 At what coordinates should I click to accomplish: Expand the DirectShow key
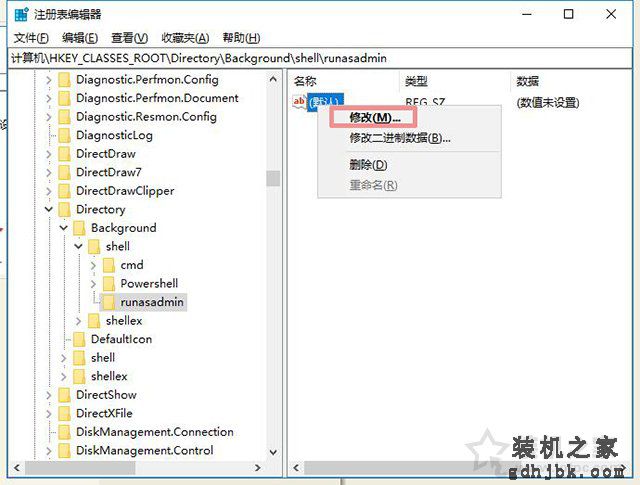49,395
